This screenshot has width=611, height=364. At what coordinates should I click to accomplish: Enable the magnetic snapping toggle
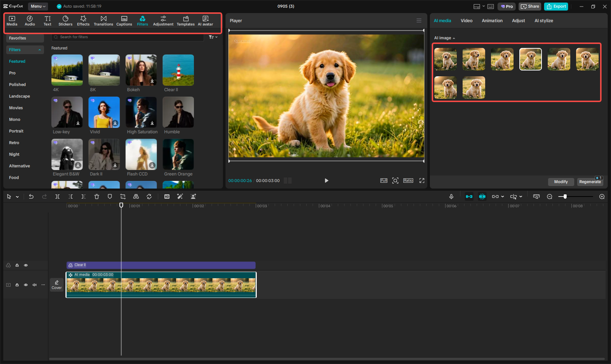coord(469,196)
